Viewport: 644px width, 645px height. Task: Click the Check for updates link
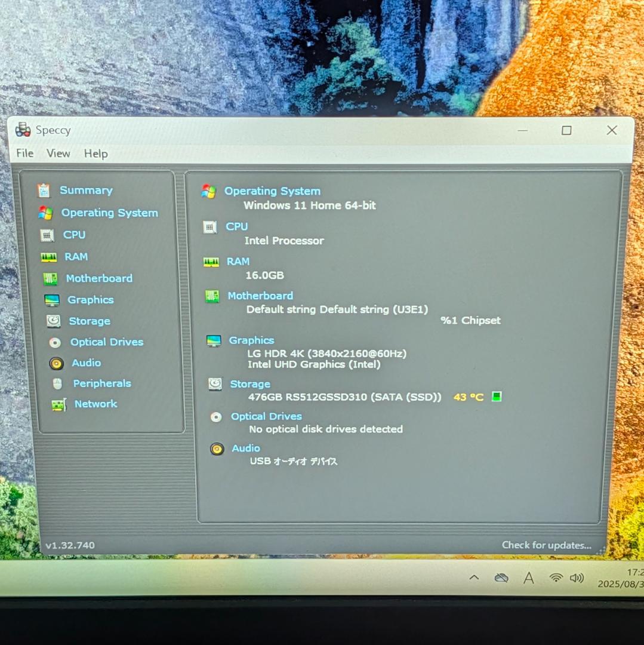pyautogui.click(x=546, y=545)
